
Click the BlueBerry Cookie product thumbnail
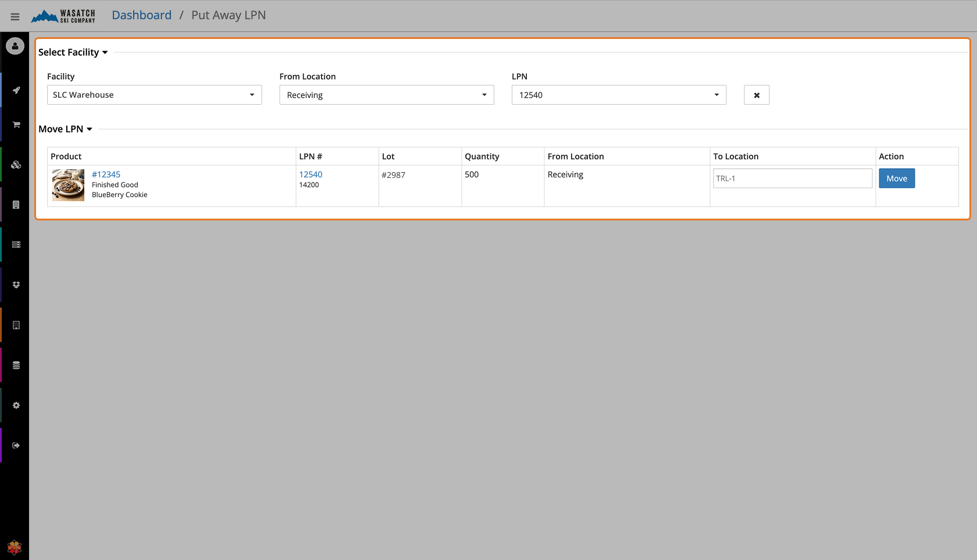coord(68,185)
